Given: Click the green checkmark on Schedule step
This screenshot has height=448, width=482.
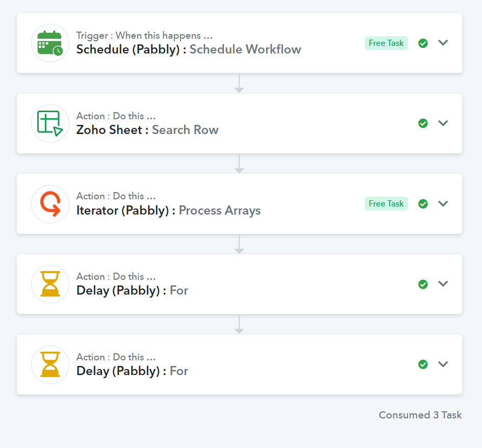Looking at the screenshot, I should 423,43.
